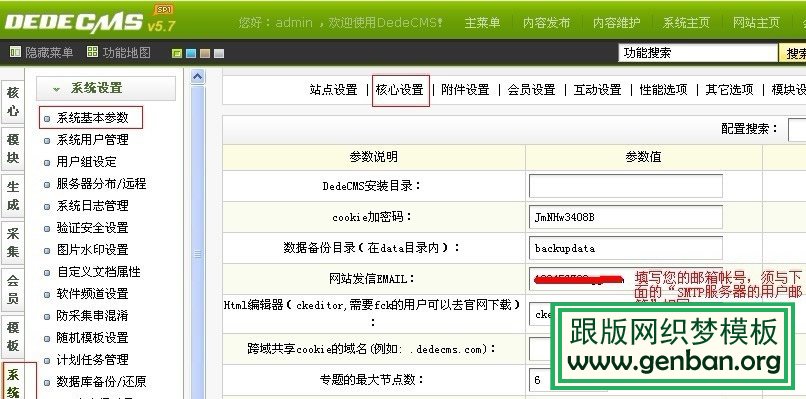Open 防采集串混淆

click(x=93, y=316)
